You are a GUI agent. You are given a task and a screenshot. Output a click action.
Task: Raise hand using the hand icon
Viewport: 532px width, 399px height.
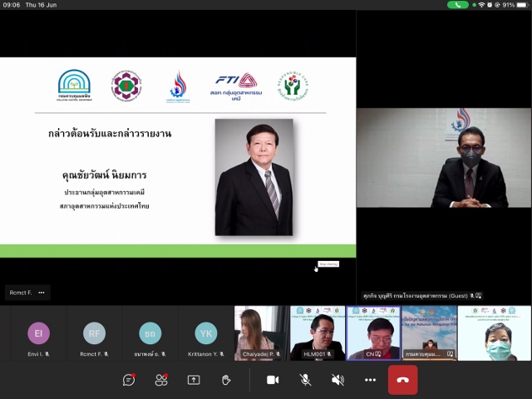tap(226, 380)
